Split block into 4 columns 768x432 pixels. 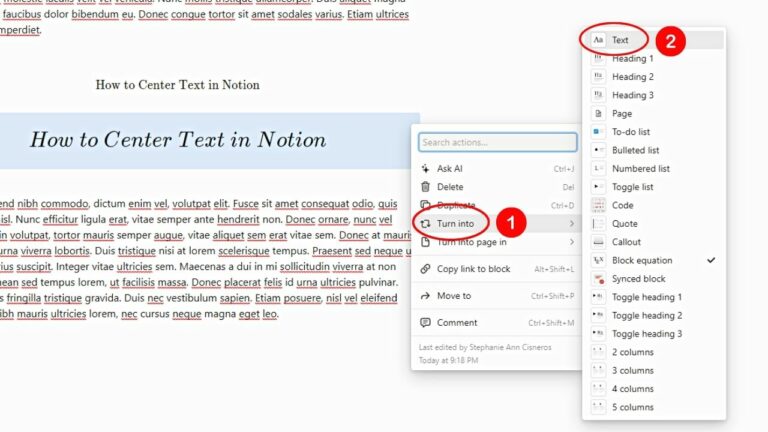654,389
